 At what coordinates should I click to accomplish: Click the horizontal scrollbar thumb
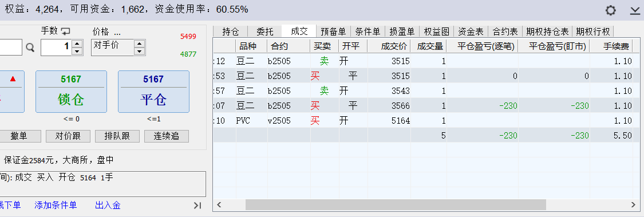tap(396, 204)
